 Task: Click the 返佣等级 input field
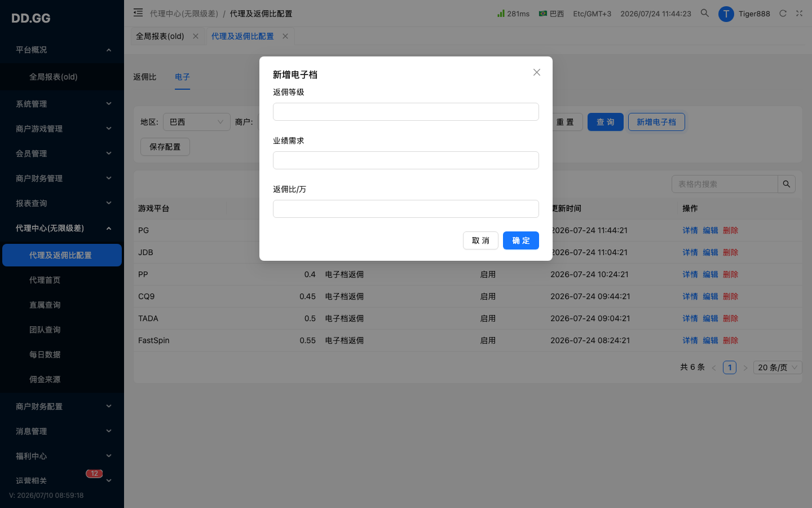[406, 112]
